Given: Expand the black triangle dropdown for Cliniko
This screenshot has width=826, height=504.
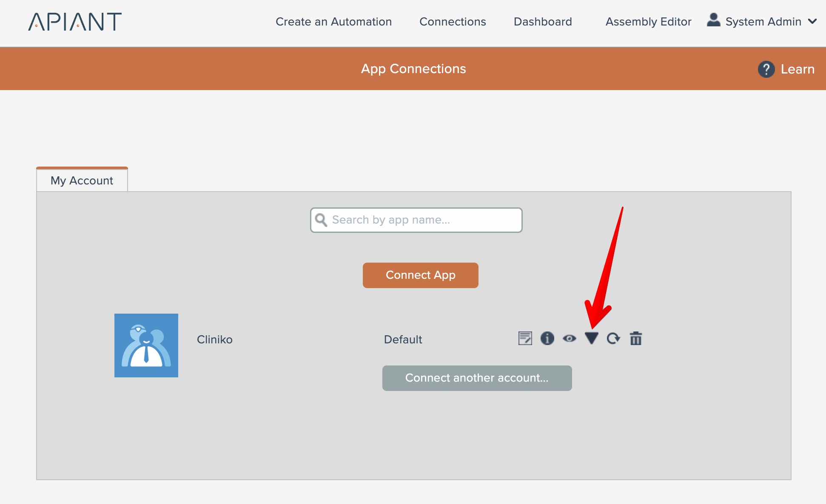Looking at the screenshot, I should click(591, 338).
